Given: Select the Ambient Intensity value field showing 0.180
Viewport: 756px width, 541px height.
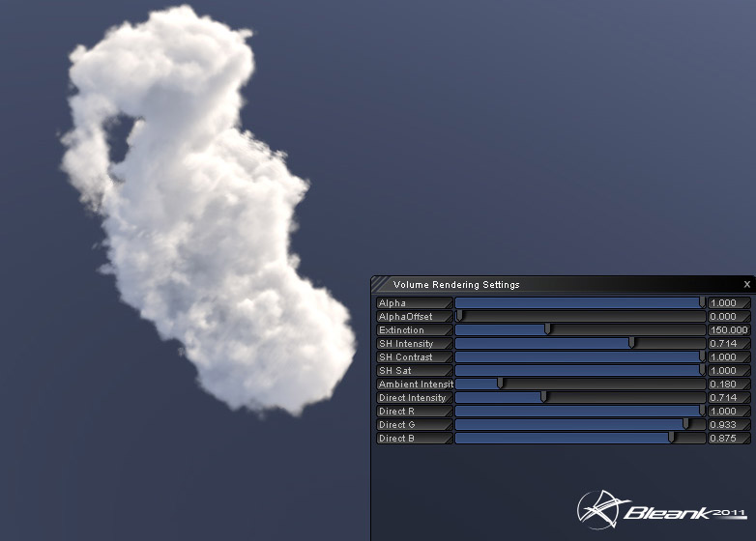Looking at the screenshot, I should point(729,384).
